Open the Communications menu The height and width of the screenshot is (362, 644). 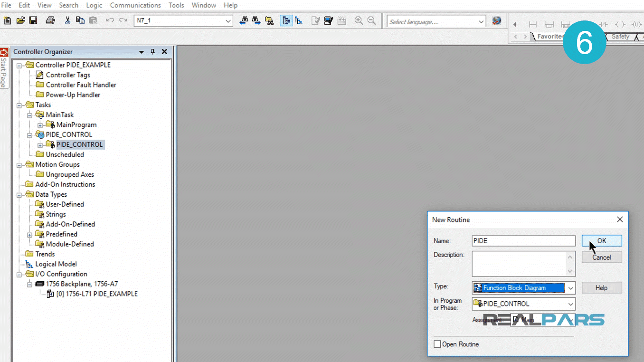click(x=135, y=5)
